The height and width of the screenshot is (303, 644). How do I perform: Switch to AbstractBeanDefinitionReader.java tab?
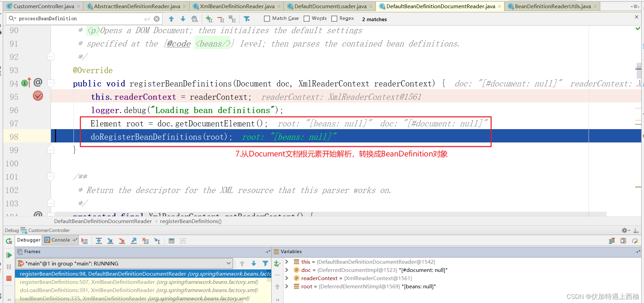137,6
